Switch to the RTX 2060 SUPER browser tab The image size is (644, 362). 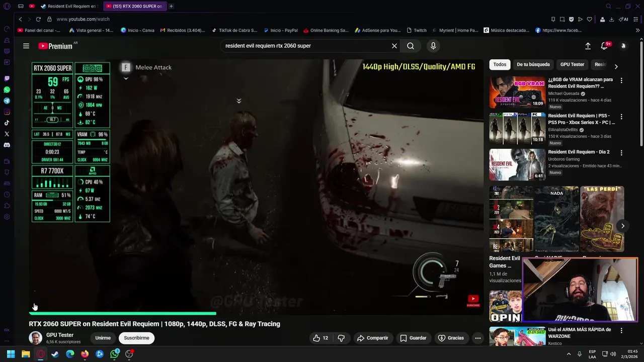(x=134, y=6)
